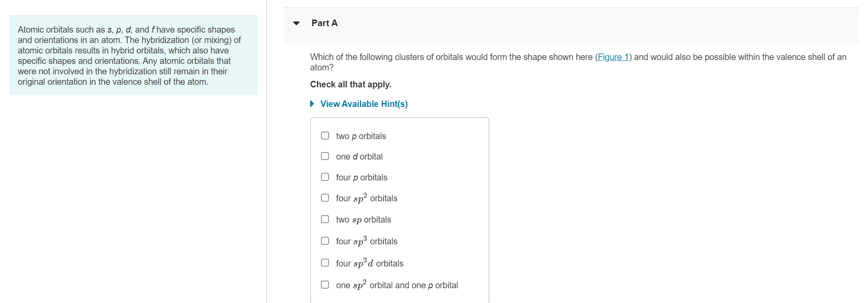868x303 pixels.
Task: Check the 'two p orbitals' checkbox
Action: [x=325, y=136]
